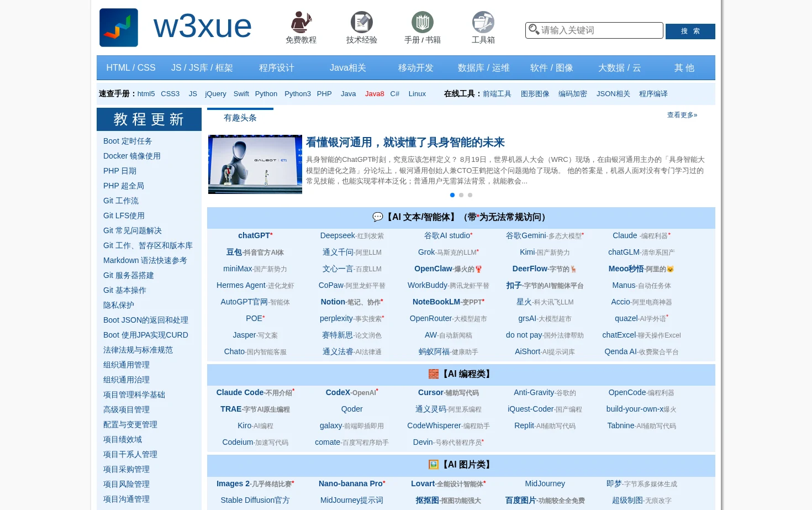Click the robot headline thumbnail image

(x=255, y=164)
